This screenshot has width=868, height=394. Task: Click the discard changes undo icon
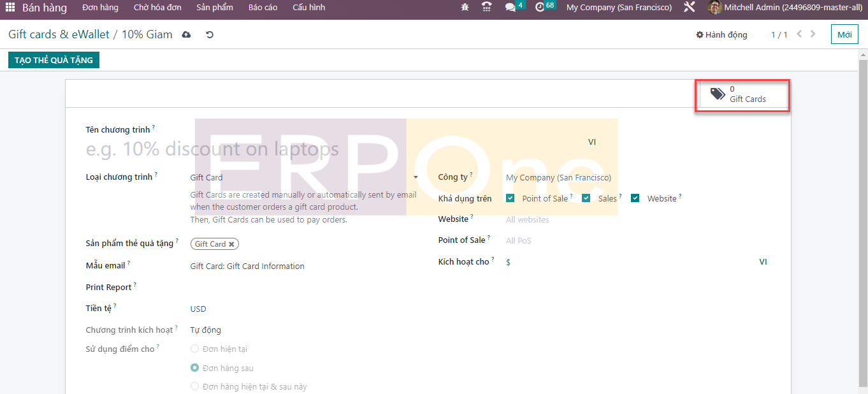(x=210, y=34)
